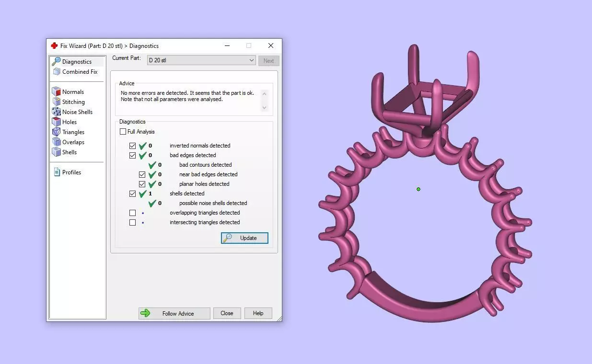Uncheck shells detected checkbox
This screenshot has height=364, width=592.
(x=133, y=193)
